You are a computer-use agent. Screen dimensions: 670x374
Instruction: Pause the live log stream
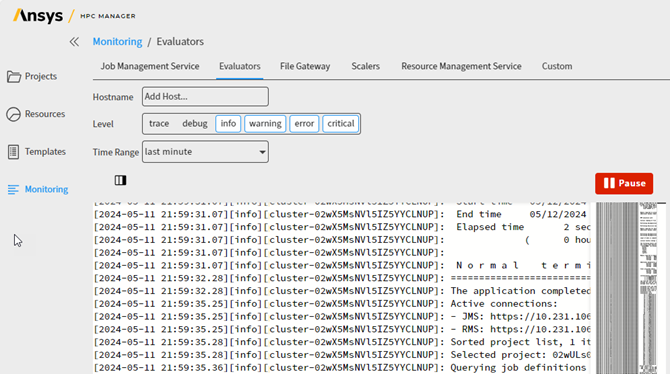pos(624,183)
